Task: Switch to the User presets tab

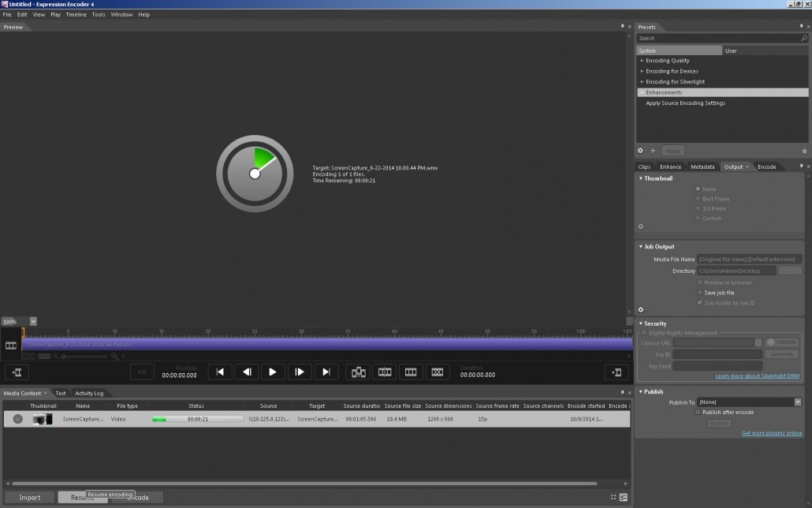Action: click(x=731, y=50)
